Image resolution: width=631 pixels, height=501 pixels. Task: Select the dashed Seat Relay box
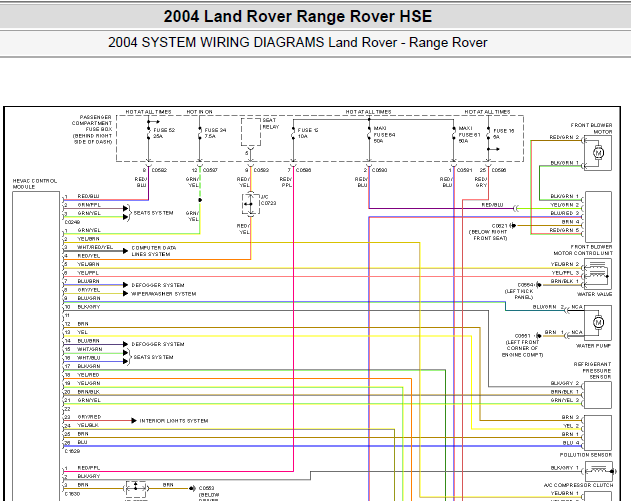pos(251,132)
